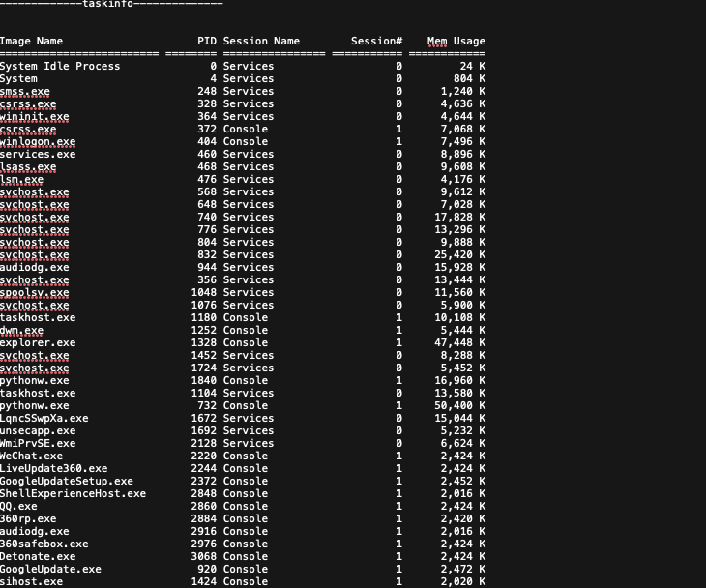Select memory value '24 K'
This screenshot has height=588, width=706.
[x=473, y=66]
